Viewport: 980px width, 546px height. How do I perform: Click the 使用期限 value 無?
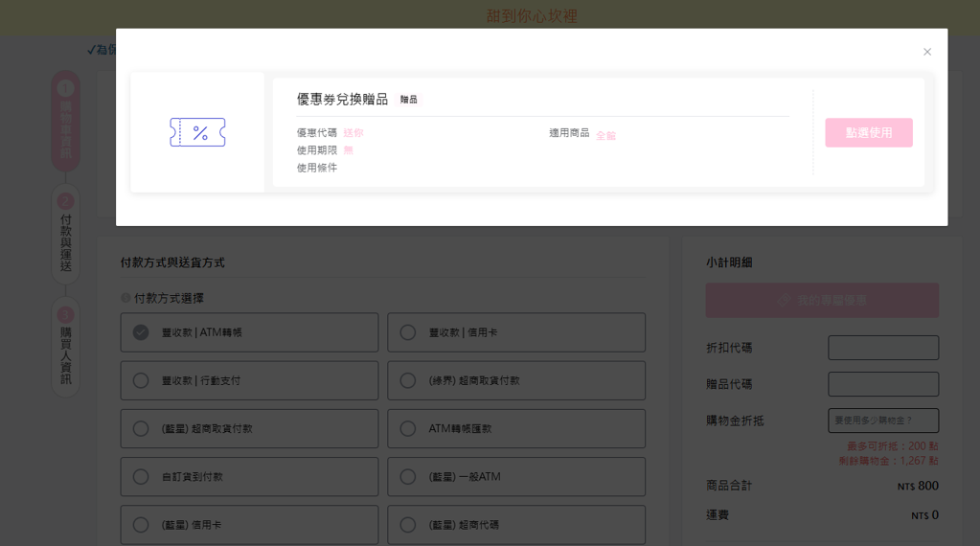point(348,150)
